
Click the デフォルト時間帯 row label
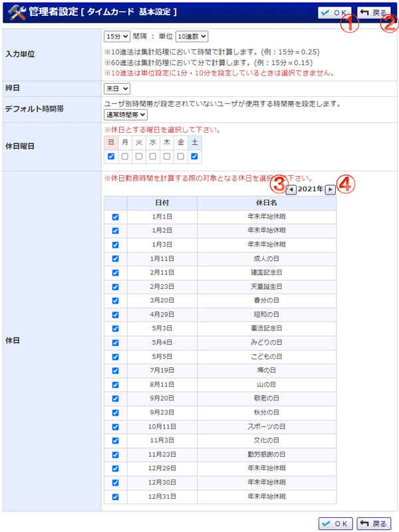coord(35,109)
